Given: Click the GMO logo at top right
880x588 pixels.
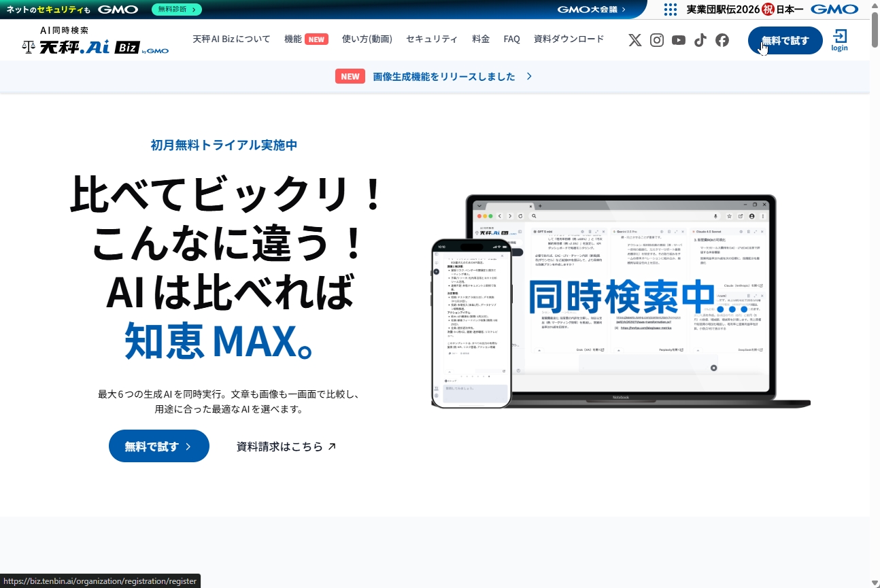Looking at the screenshot, I should tap(834, 10).
